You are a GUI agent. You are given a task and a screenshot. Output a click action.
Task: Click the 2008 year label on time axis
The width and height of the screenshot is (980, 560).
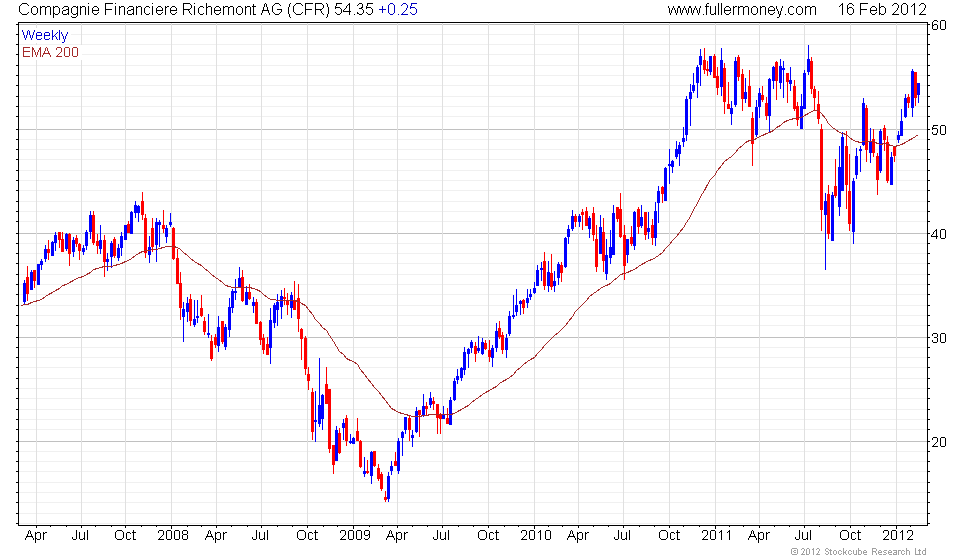[x=173, y=536]
